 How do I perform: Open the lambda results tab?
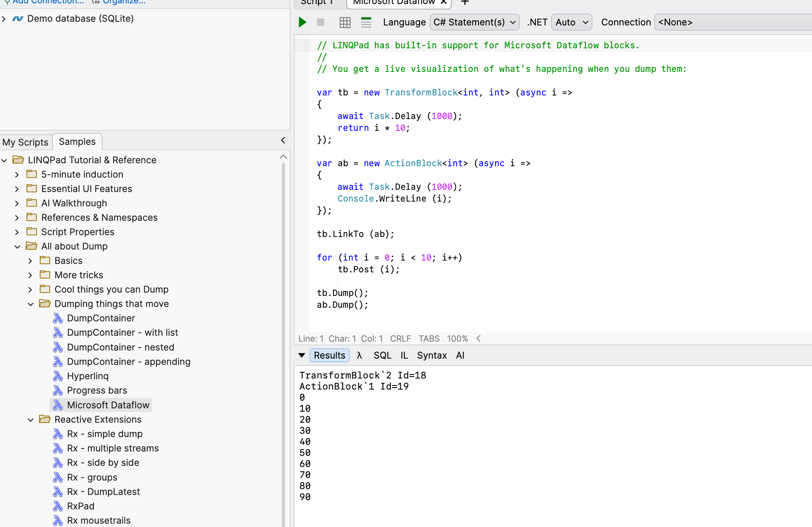[x=359, y=355]
